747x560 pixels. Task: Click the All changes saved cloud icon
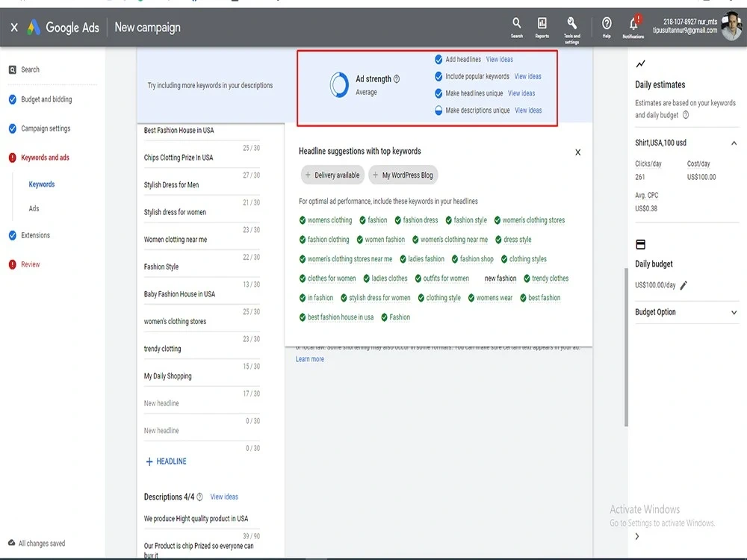coord(11,543)
